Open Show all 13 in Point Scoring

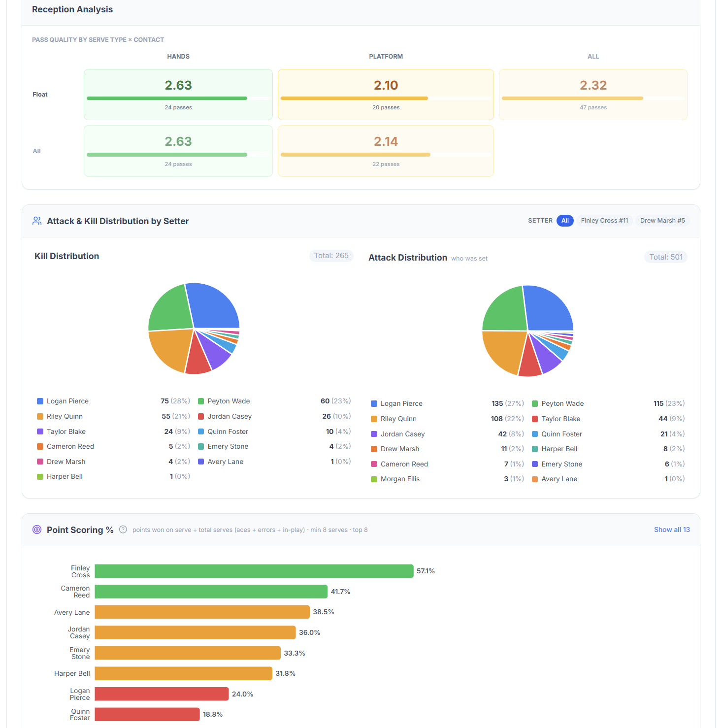point(672,529)
